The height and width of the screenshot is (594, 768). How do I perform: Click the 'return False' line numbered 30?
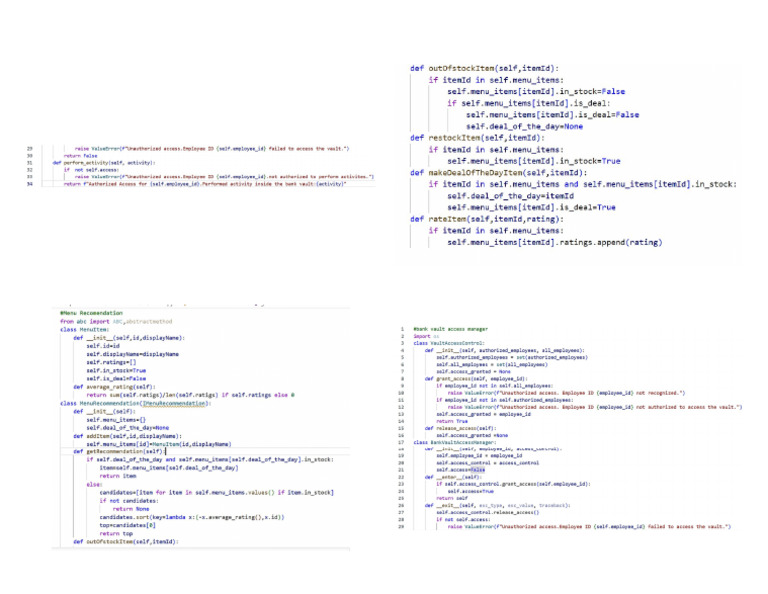tap(81, 156)
